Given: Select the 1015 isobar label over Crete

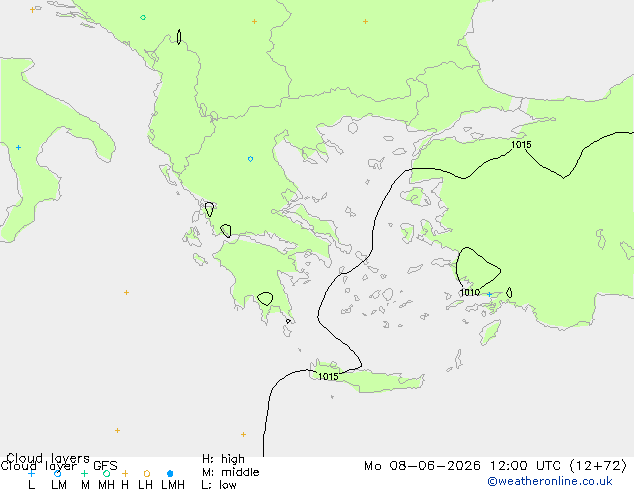Looking at the screenshot, I should [x=328, y=377].
